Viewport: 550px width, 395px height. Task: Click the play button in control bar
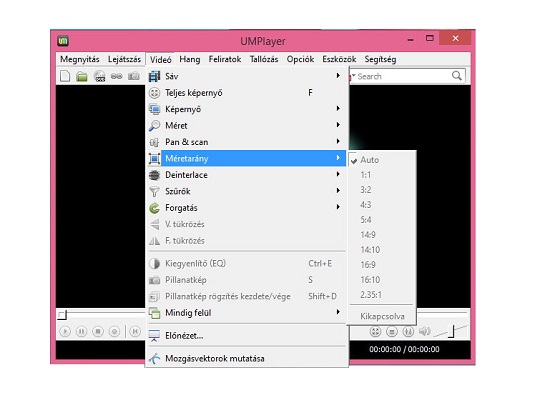pyautogui.click(x=65, y=332)
